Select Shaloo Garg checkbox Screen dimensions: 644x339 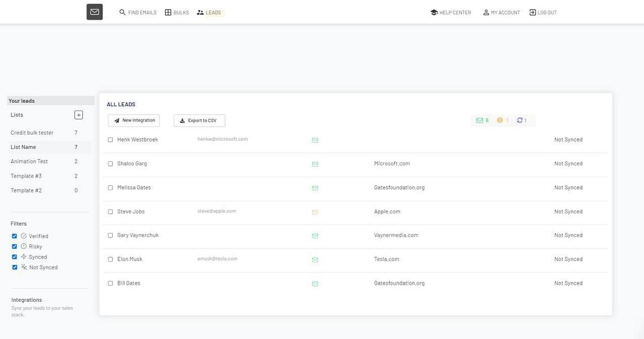point(110,163)
